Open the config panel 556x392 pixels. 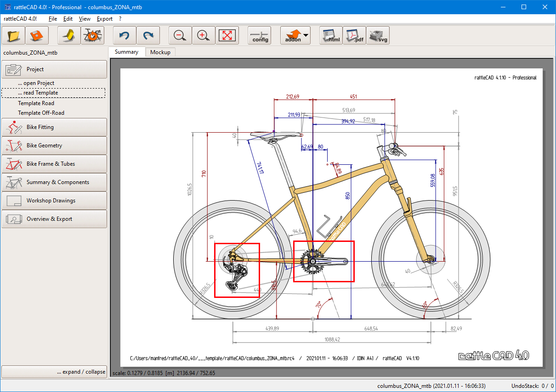260,35
